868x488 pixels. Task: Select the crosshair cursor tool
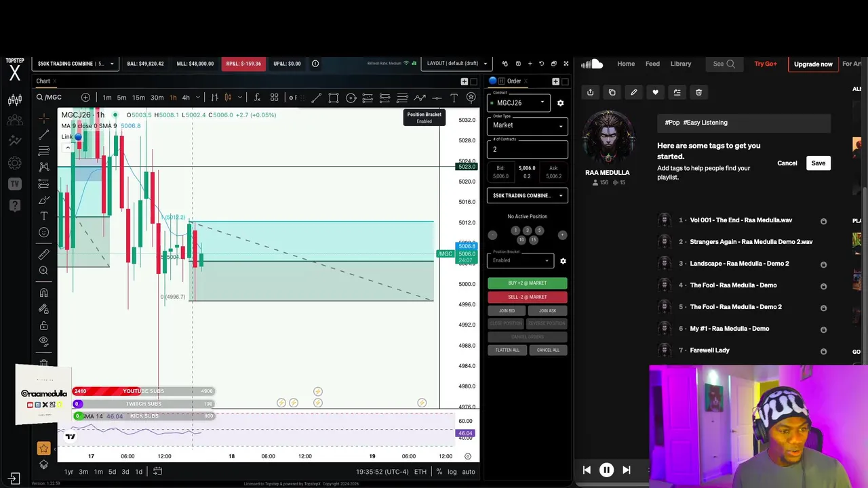point(44,118)
